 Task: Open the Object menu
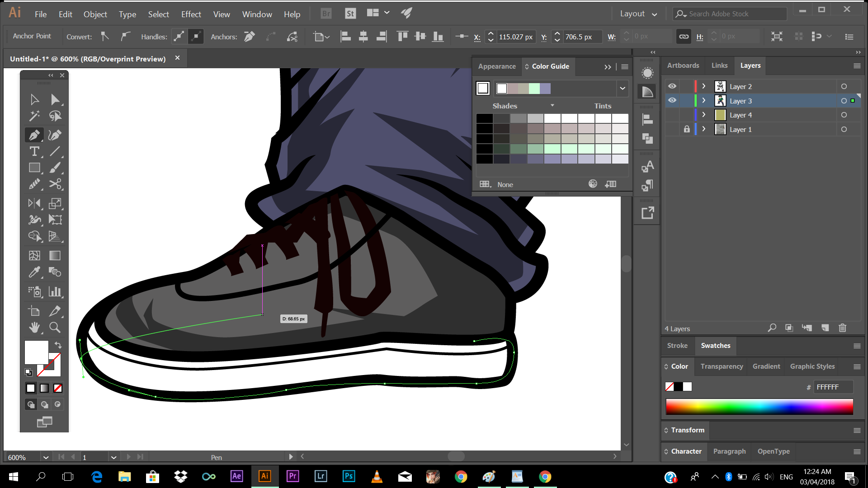tap(95, 14)
